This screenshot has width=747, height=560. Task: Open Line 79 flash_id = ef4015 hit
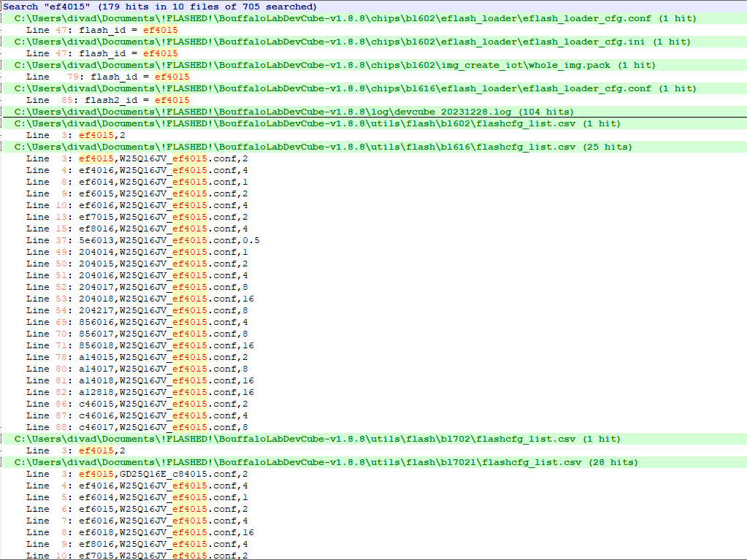click(x=107, y=77)
